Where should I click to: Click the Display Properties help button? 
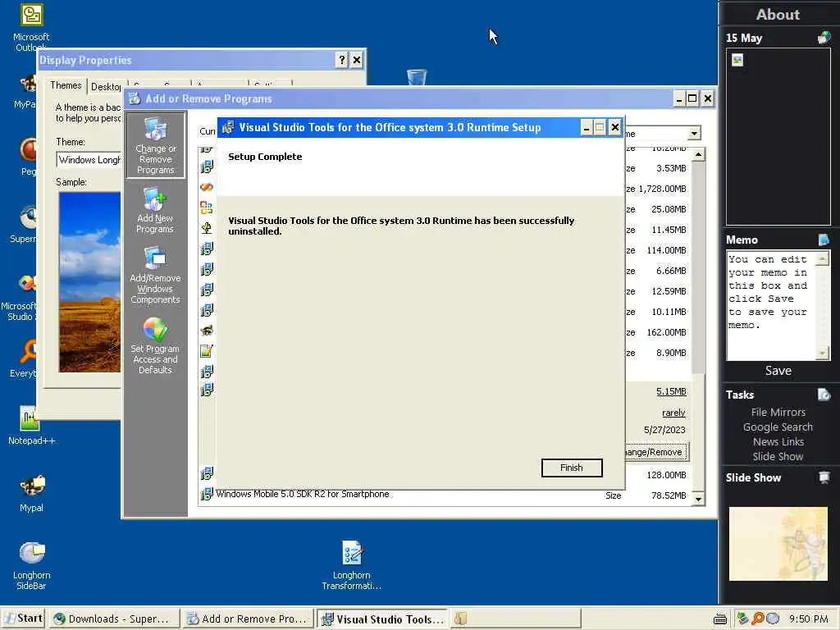(342, 60)
